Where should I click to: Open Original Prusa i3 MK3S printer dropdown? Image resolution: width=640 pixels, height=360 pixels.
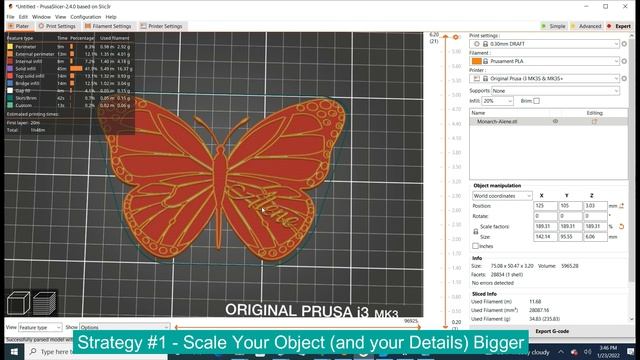(x=545, y=78)
